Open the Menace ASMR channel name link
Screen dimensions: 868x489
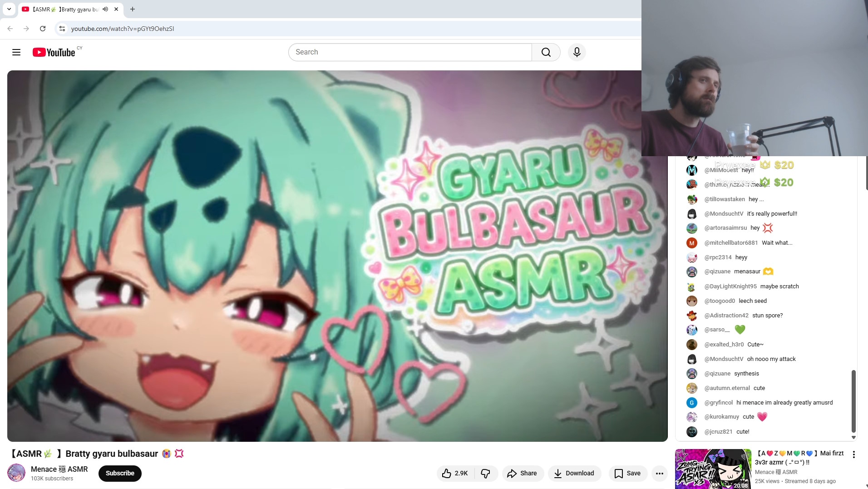pos(59,469)
